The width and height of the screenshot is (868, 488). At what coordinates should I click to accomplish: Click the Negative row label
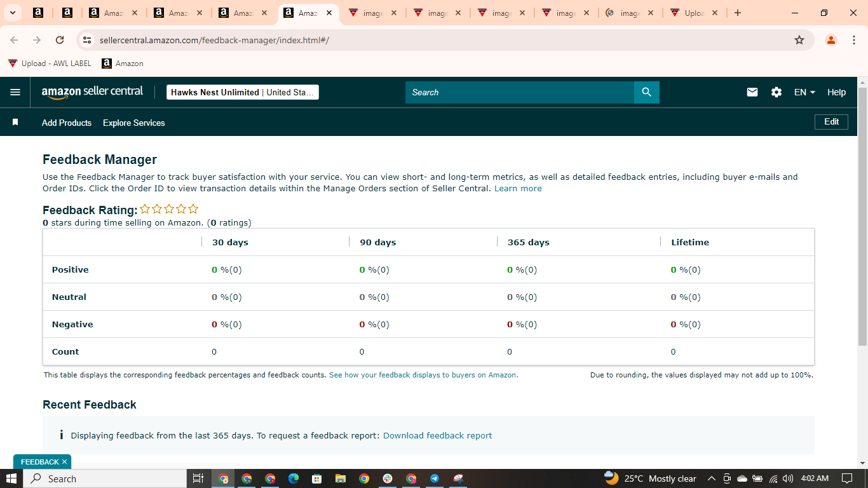click(72, 324)
